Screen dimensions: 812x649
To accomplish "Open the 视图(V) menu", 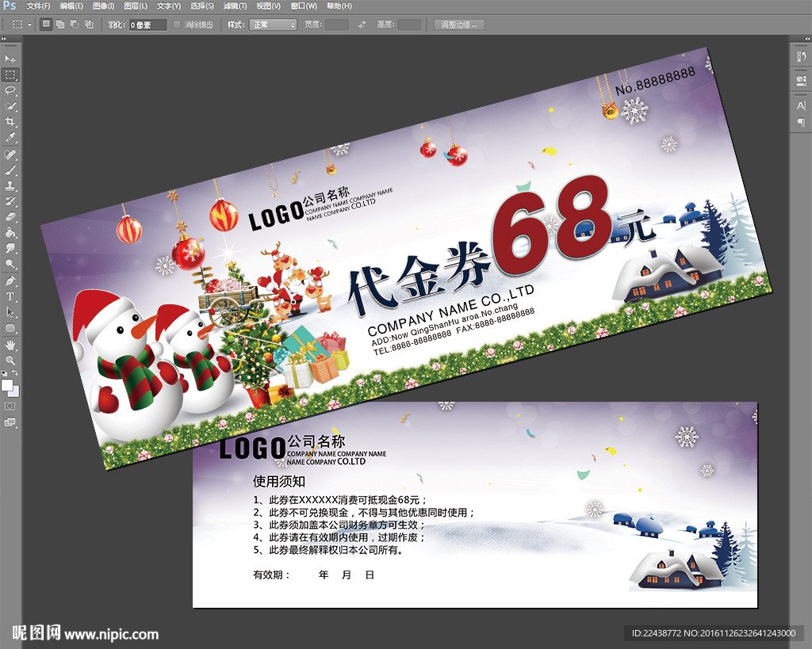I will pos(268,6).
